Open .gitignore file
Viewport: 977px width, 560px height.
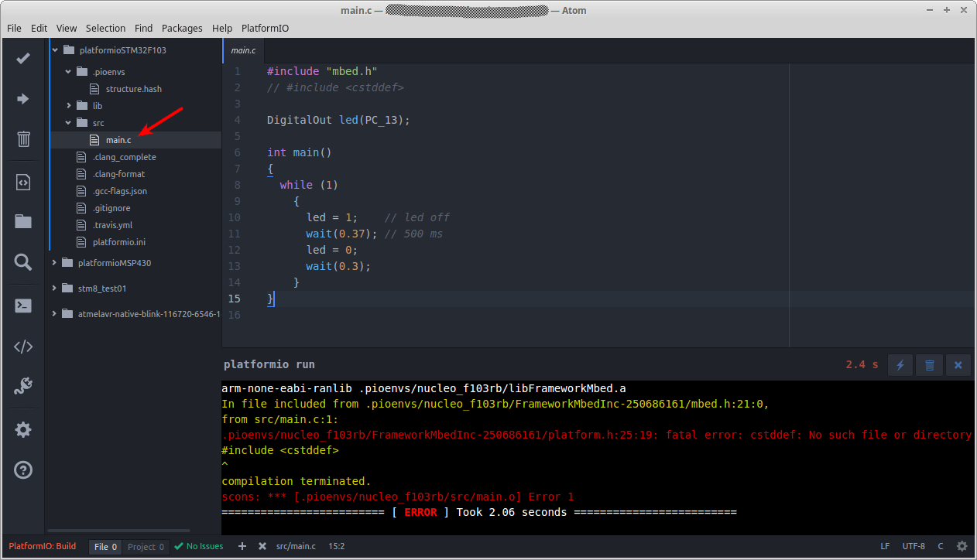tap(111, 208)
